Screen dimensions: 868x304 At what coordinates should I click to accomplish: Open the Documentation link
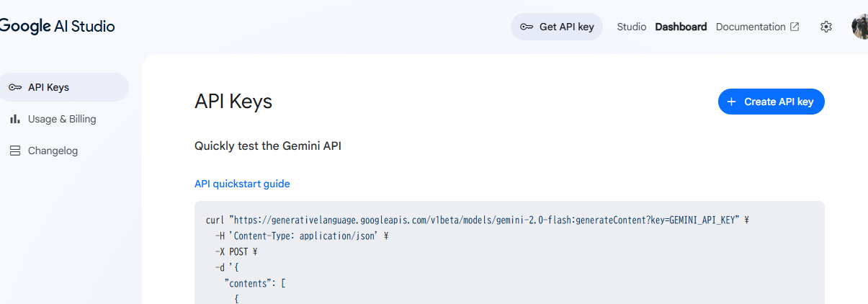pyautogui.click(x=751, y=27)
